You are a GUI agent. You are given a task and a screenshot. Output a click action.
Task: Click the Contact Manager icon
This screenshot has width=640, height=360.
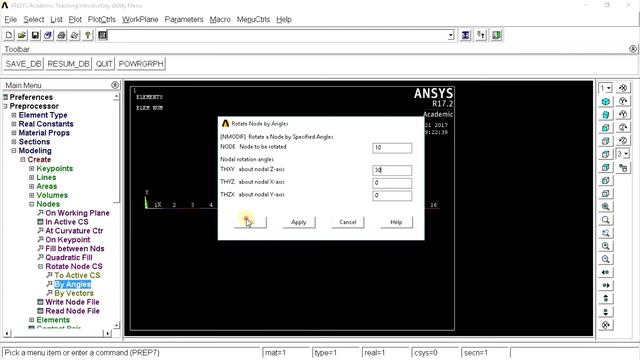[x=496, y=36]
